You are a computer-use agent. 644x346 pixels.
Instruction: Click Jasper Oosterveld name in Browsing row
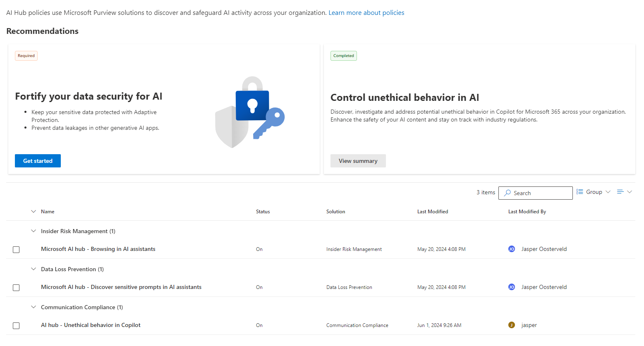tap(544, 249)
